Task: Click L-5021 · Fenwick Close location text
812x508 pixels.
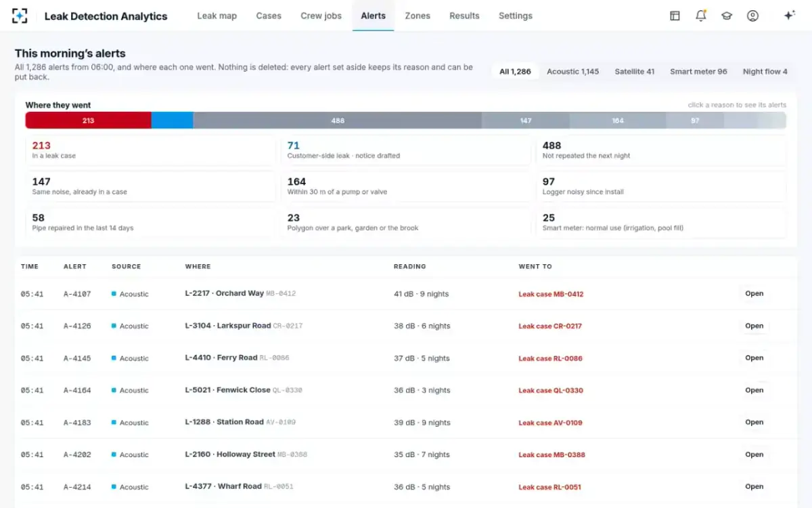Action: (227, 390)
